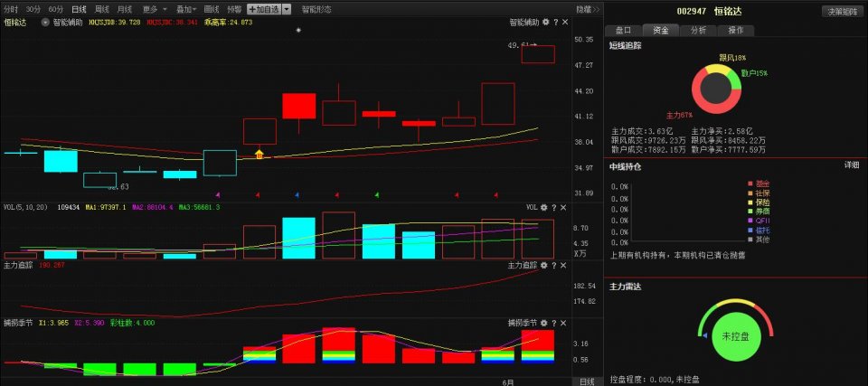Click the green signal arrow below candles
This screenshot has height=386, width=868.
pos(377,195)
